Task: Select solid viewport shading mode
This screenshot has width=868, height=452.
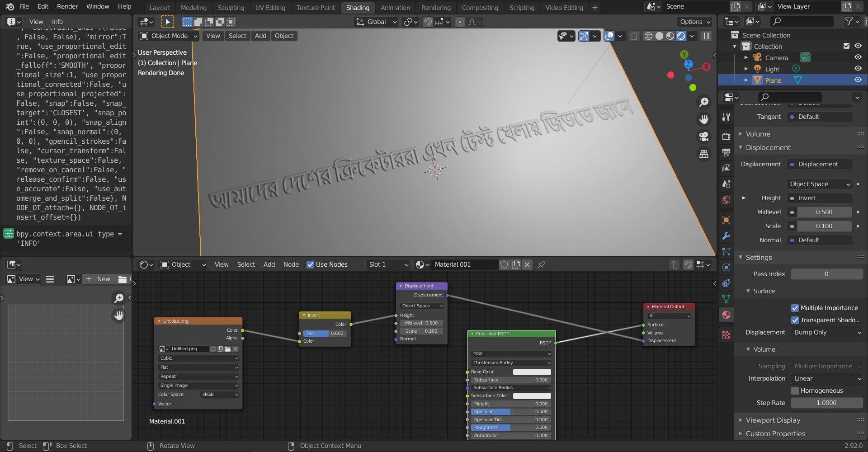Action: (659, 36)
